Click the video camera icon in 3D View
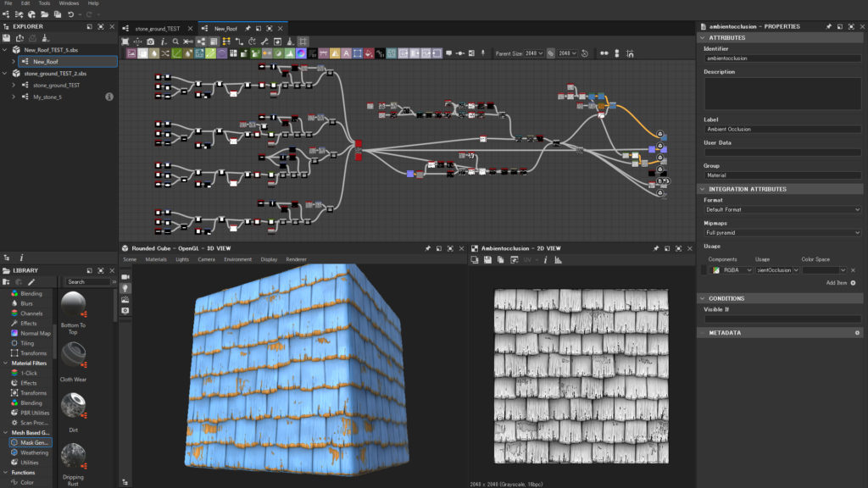 pos(125,277)
